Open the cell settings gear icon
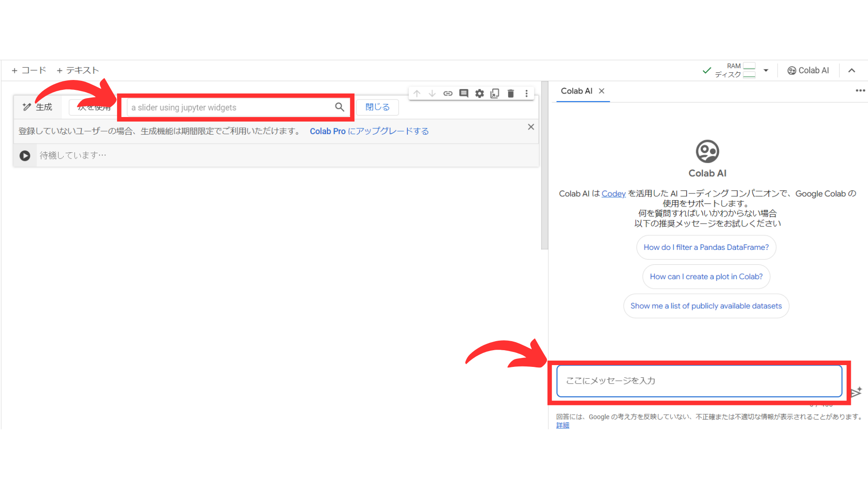 point(479,94)
